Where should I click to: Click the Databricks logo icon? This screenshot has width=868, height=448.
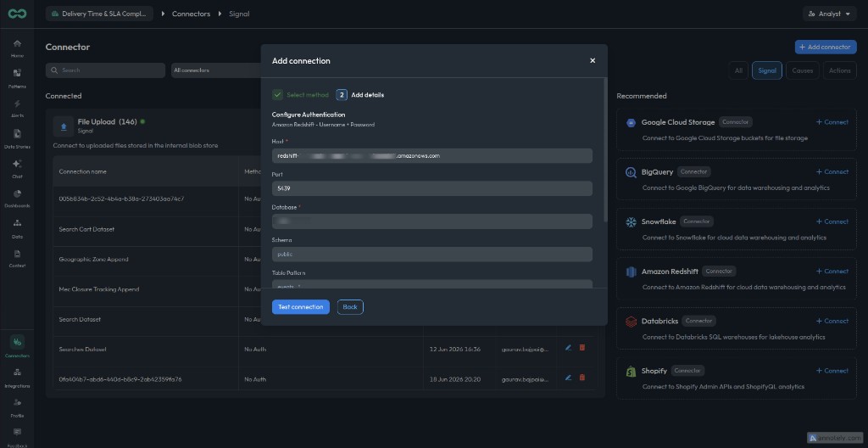pyautogui.click(x=631, y=322)
